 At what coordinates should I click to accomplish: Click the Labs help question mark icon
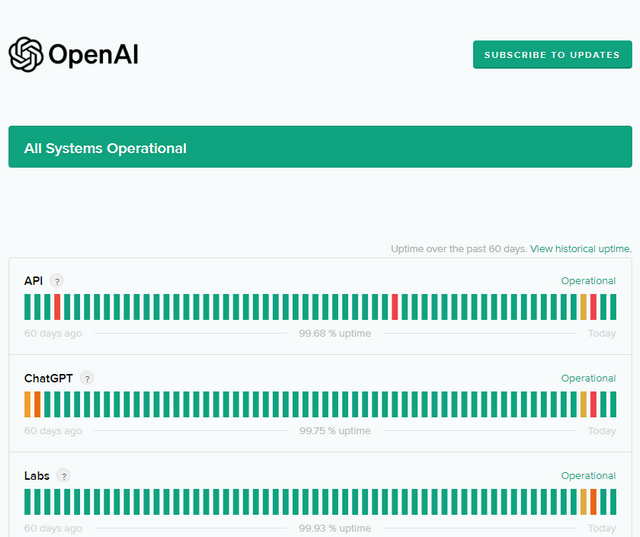[x=63, y=476]
